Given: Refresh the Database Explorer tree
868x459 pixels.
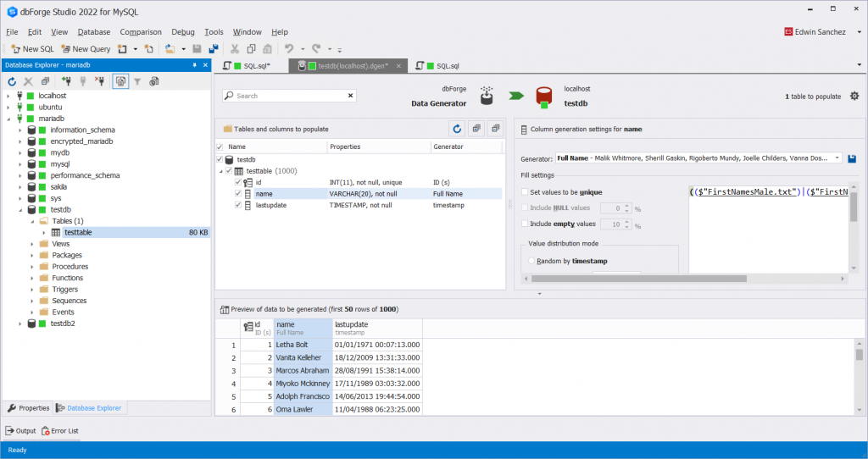Looking at the screenshot, I should pyautogui.click(x=12, y=81).
